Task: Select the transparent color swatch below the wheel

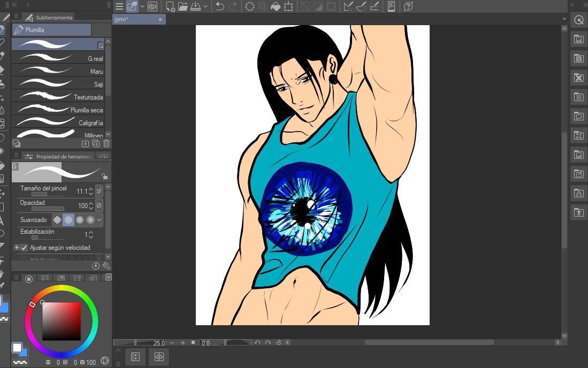Action: (19, 362)
